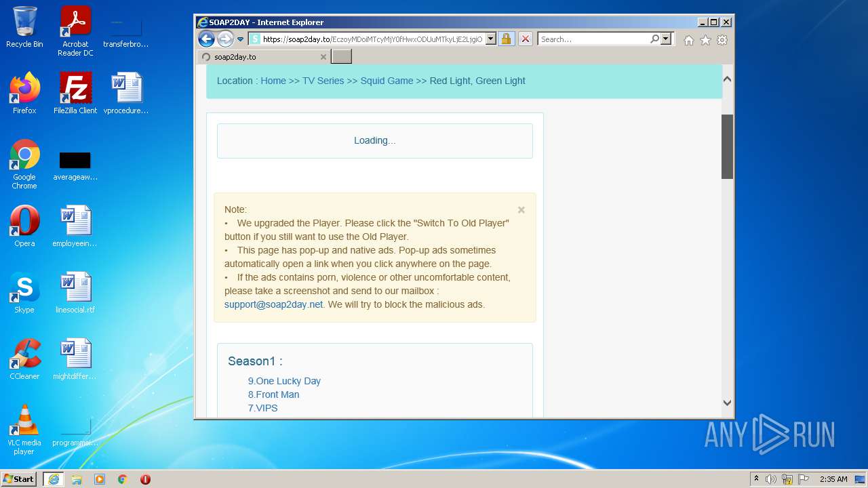Click the Internet Explorer Back arrow
This screenshot has width=868, height=488.
click(x=206, y=39)
